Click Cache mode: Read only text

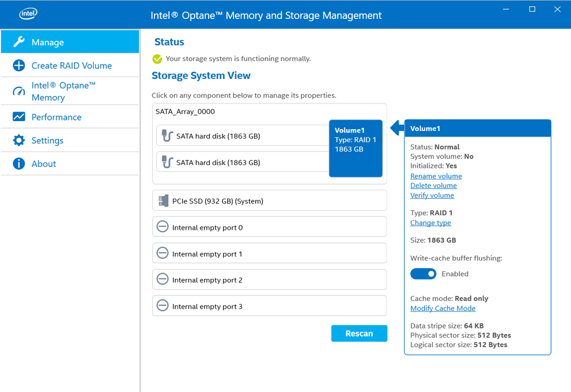449,298
